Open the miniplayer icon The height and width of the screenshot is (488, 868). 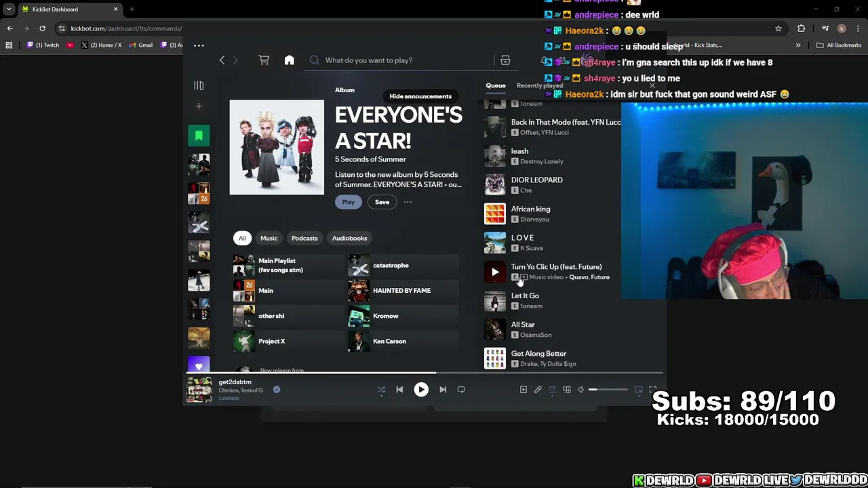pos(639,390)
